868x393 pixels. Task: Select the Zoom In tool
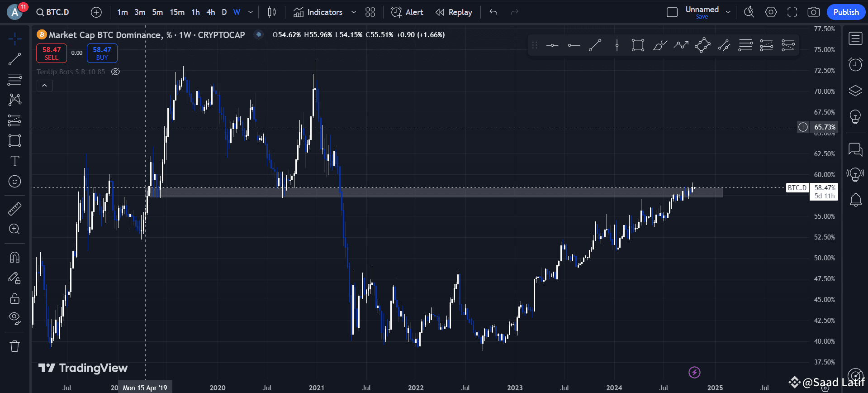click(x=15, y=229)
